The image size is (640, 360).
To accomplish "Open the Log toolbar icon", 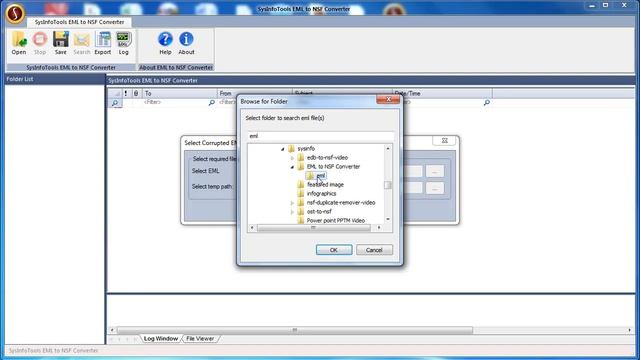I will coord(124,43).
